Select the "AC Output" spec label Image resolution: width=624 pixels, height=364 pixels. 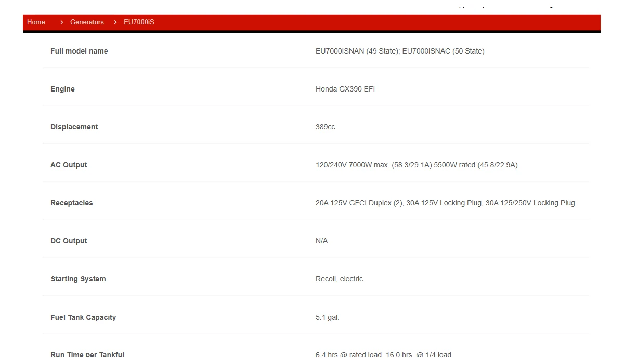click(69, 165)
